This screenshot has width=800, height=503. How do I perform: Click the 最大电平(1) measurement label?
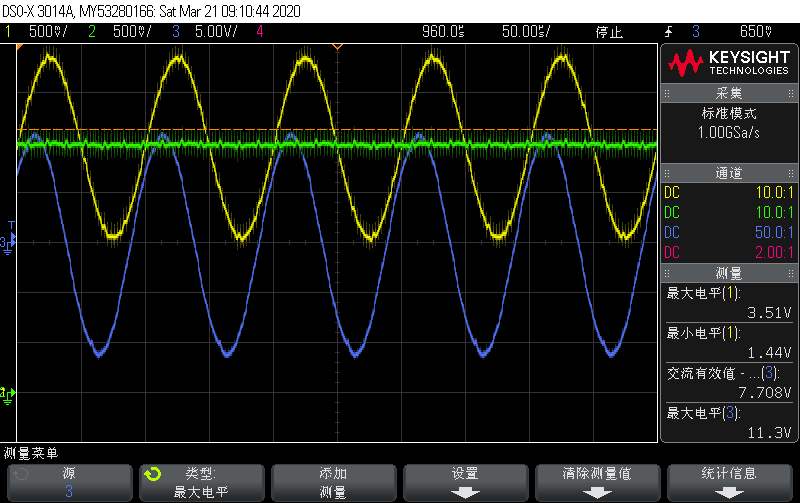click(704, 293)
